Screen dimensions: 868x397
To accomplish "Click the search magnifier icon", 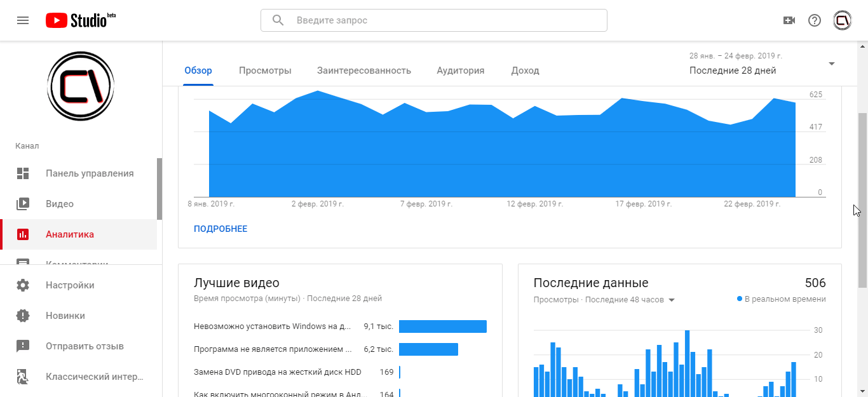I will tap(278, 20).
